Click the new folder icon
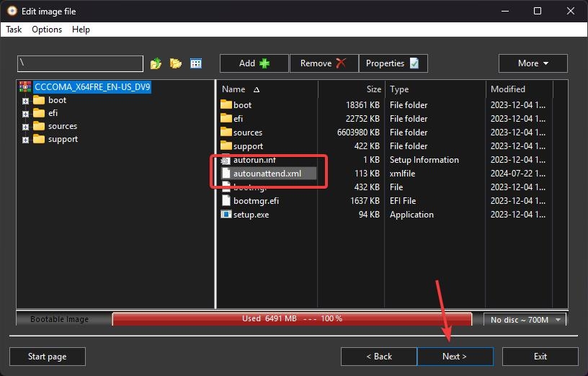588x376 pixels. 176,63
